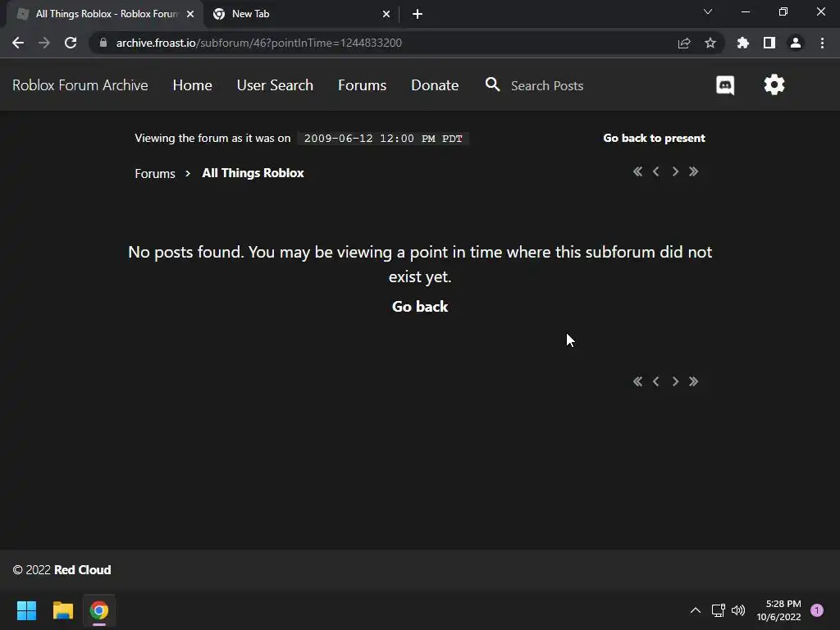Viewport: 840px width, 630px height.
Task: Click the Go back link
Action: pyautogui.click(x=420, y=307)
